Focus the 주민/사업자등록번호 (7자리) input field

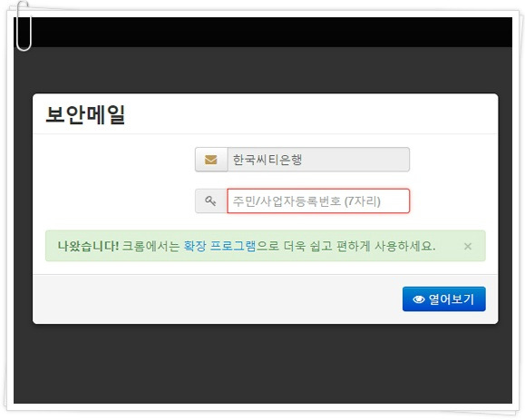318,201
